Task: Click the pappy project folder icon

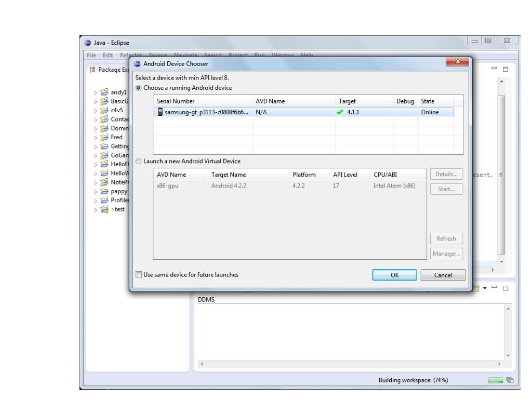Action: (104, 191)
